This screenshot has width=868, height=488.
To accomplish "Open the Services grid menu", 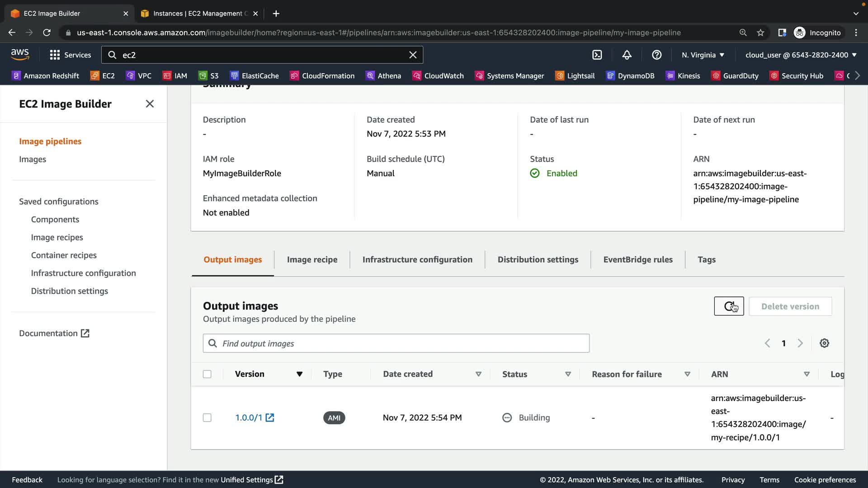I will 70,55.
